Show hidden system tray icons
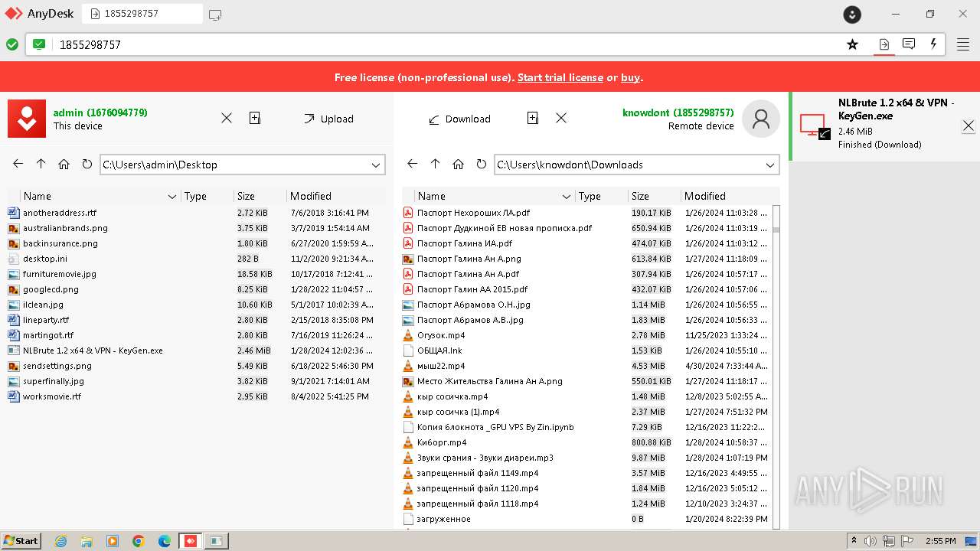 pos(854,541)
